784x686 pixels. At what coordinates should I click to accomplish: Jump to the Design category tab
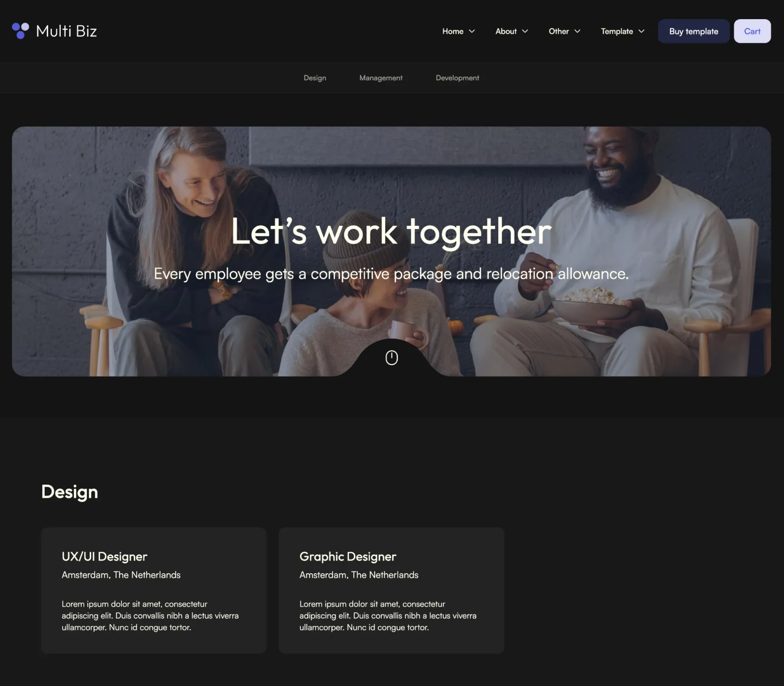315,78
